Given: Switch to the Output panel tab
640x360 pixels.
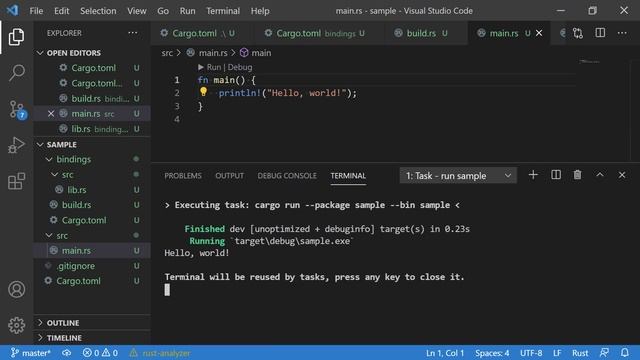Looking at the screenshot, I should 229,176.
